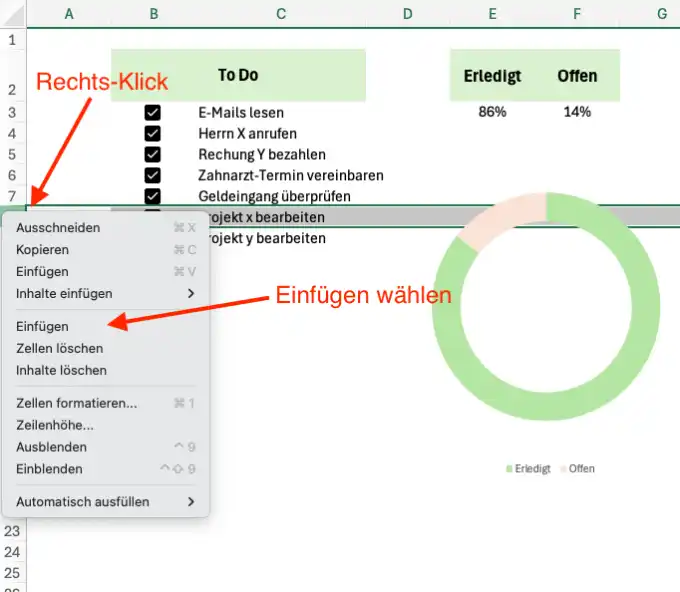Select row 24 header
680x592 pixels.
[x=13, y=552]
